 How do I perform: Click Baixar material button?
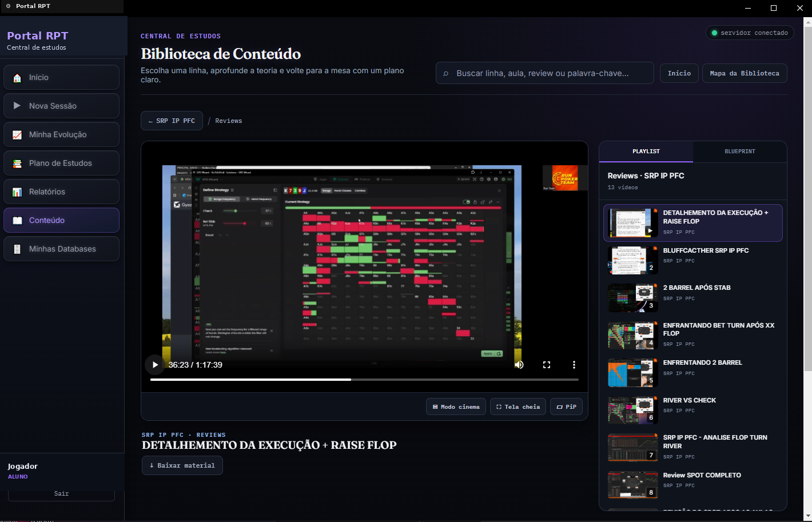[182, 465]
